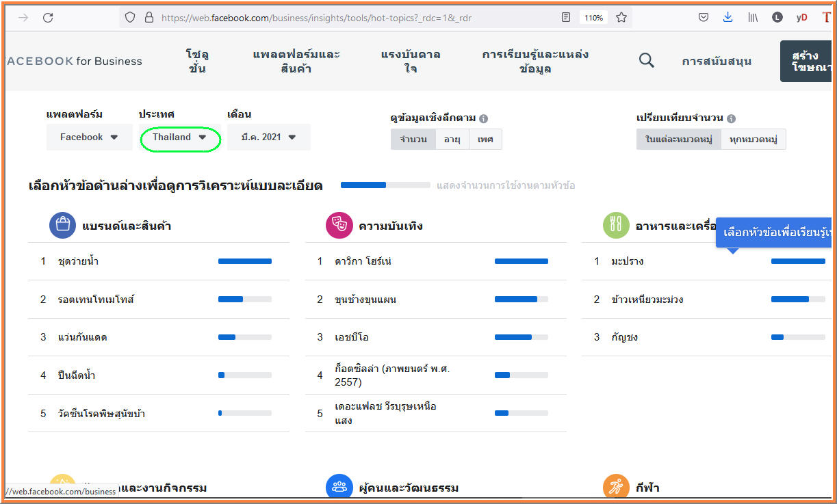Click the theater masks icon for ความบันเทิง
Viewport: 837px width, 504px height.
(x=339, y=225)
